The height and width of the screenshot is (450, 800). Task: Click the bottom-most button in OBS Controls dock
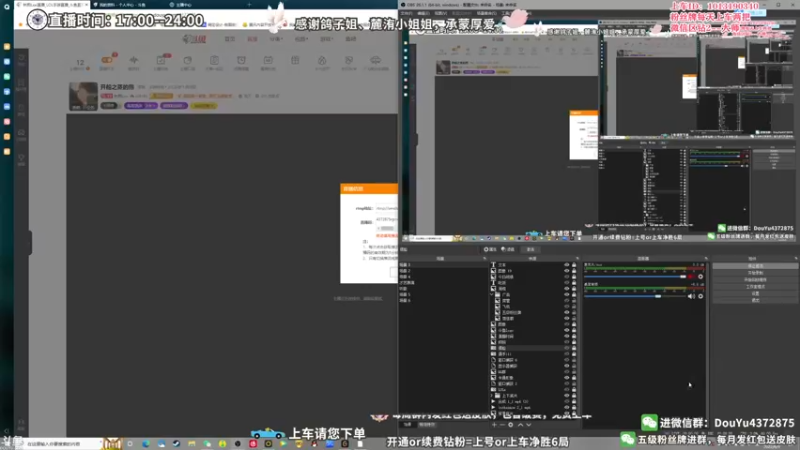click(x=755, y=301)
